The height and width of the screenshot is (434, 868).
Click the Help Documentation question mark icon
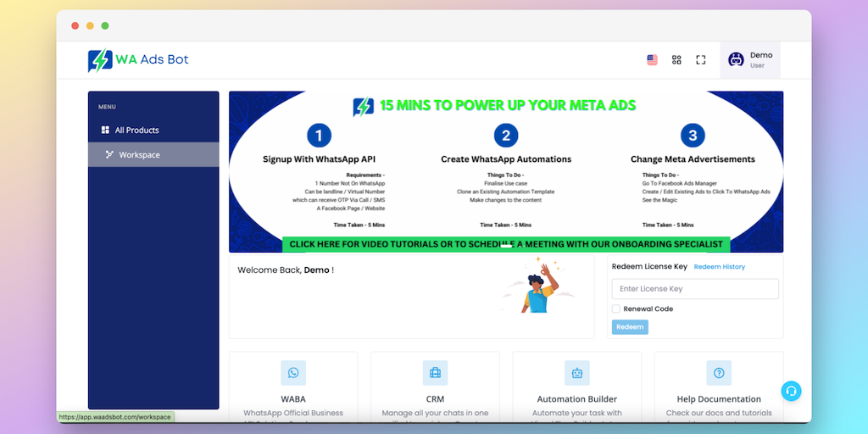[719, 373]
